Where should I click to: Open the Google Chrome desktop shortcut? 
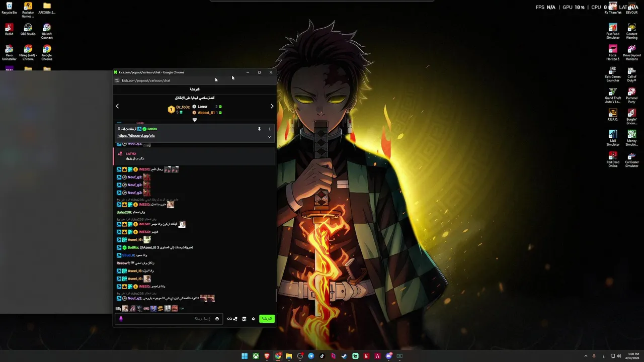coord(47,53)
